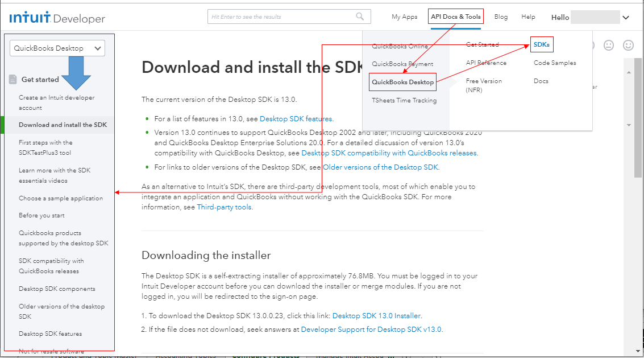Open SDKs in the submenu
This screenshot has height=358, width=644.
tap(542, 44)
